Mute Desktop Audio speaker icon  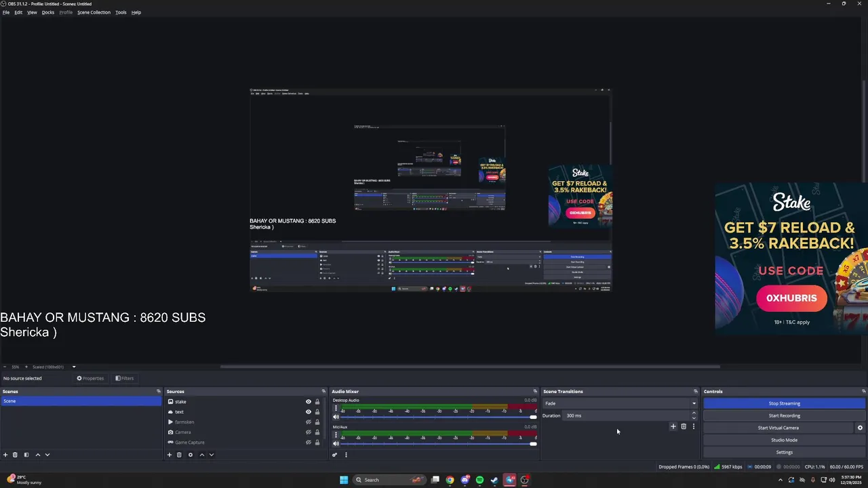(336, 417)
